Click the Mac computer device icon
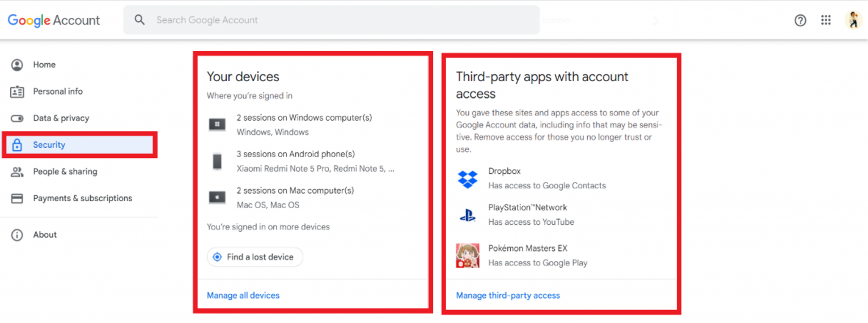The image size is (868, 323). pos(217,197)
